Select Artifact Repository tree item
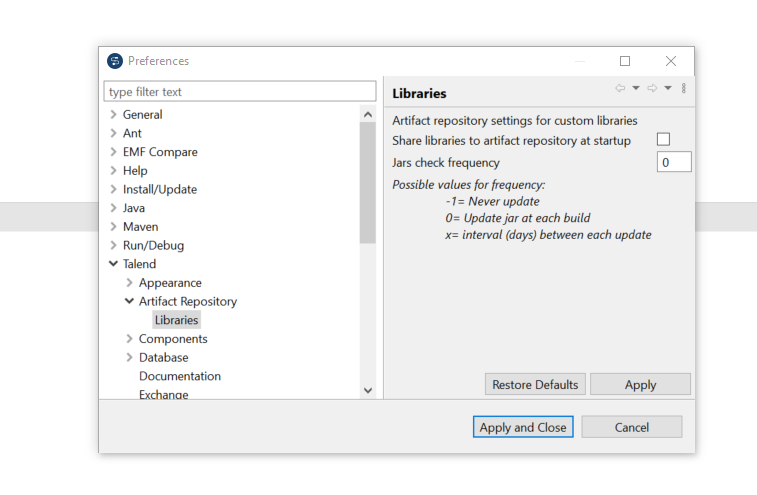757x495 pixels. click(188, 301)
